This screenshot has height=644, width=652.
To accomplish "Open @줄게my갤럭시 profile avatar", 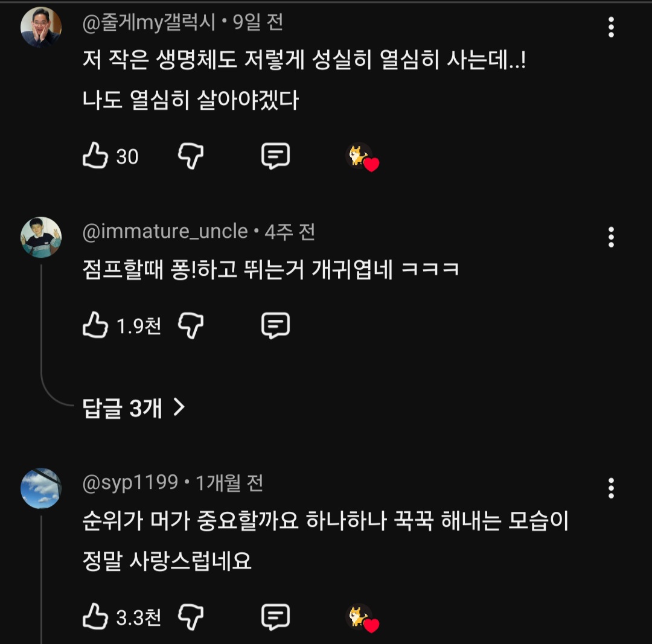I will tap(41, 27).
